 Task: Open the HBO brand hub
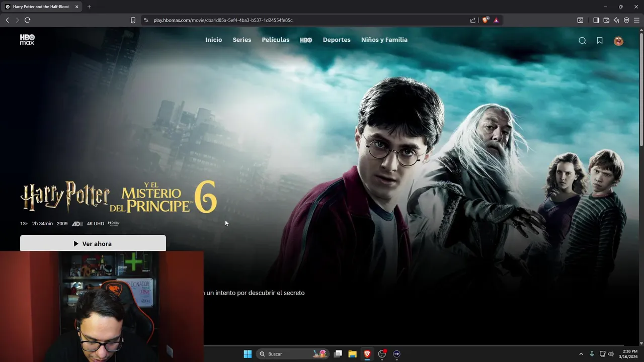click(306, 40)
